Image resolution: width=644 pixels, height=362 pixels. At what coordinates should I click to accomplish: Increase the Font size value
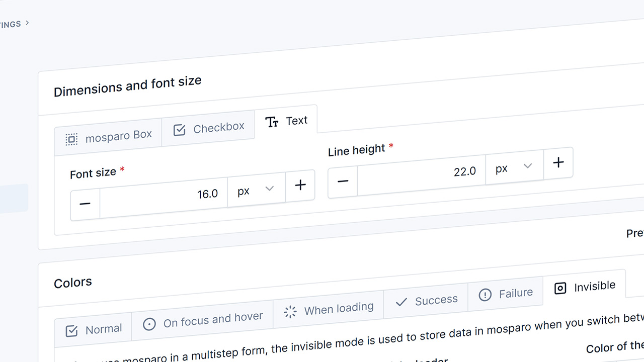[x=300, y=185]
